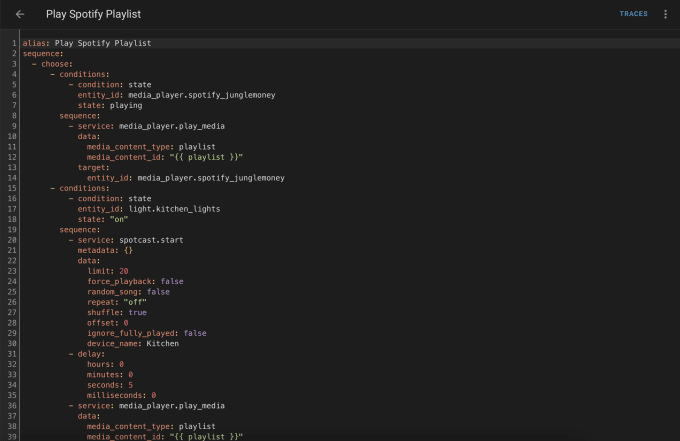The height and width of the screenshot is (441, 680).
Task: Click 'hours: 0' line
Action: [105, 365]
